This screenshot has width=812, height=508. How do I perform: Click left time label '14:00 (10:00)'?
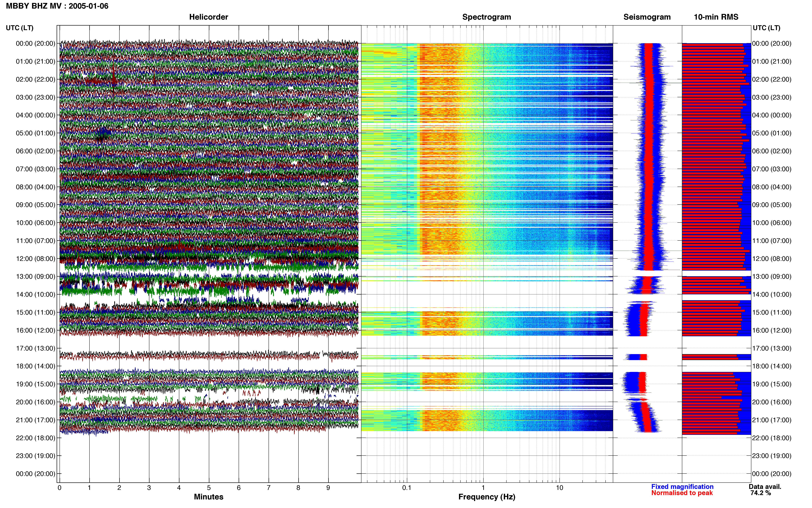click(x=36, y=294)
